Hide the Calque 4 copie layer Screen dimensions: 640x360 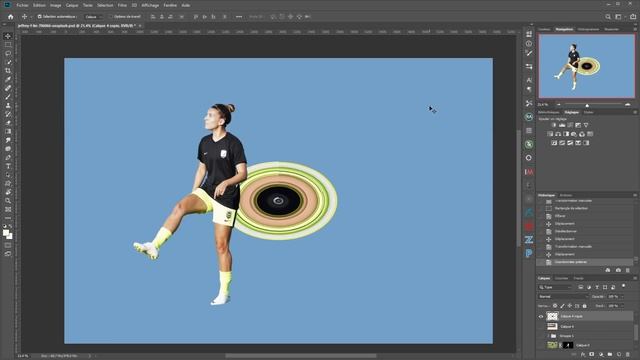[541, 316]
